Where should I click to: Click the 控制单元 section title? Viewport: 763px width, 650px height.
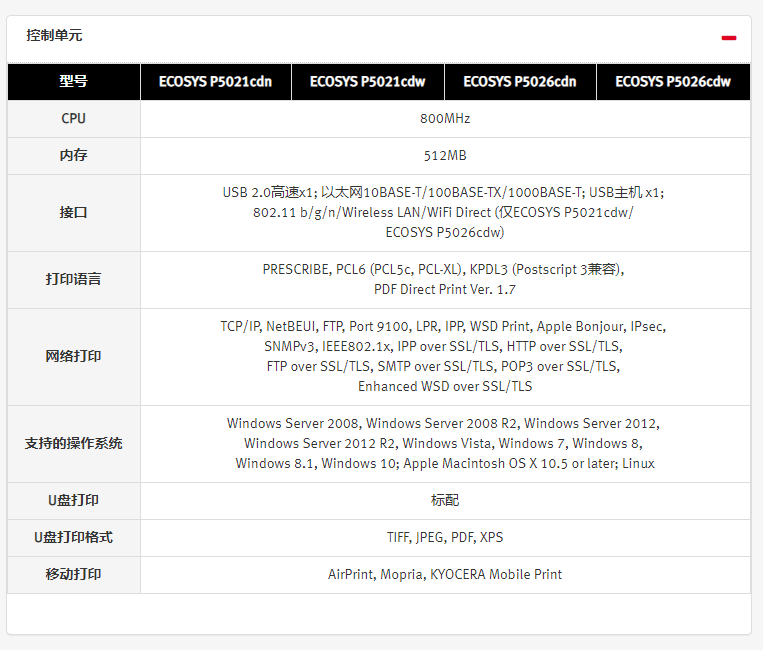tap(54, 35)
